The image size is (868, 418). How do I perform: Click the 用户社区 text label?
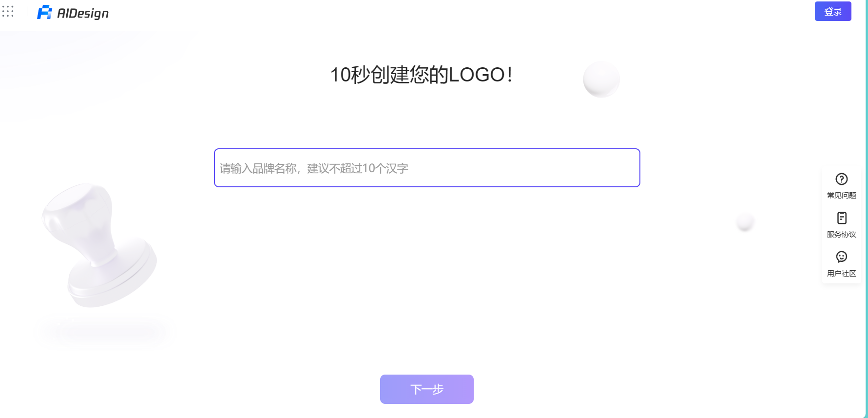(841, 273)
